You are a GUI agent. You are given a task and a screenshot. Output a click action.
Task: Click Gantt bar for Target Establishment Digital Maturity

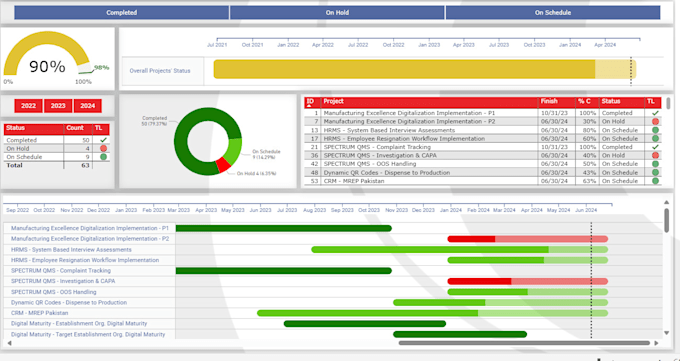click(x=460, y=334)
